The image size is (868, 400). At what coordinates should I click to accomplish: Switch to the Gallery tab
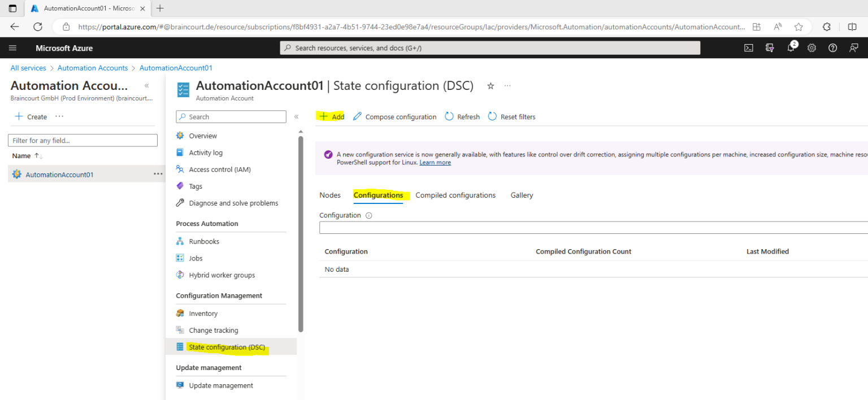521,195
